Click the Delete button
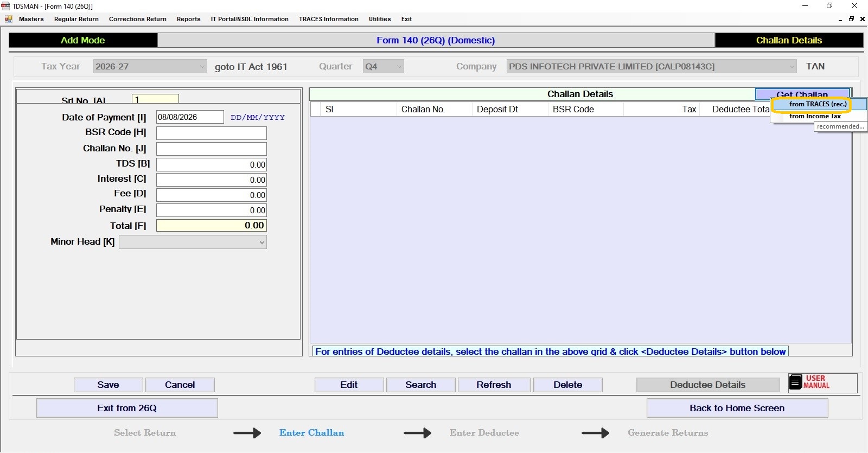868x453 pixels. 568,385
